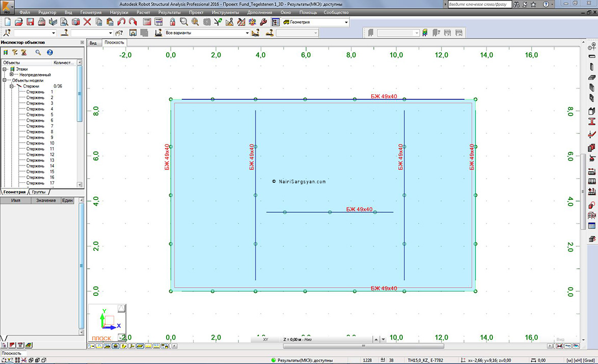Open the Расчет menu
The width and height of the screenshot is (598, 364).
[x=144, y=12]
